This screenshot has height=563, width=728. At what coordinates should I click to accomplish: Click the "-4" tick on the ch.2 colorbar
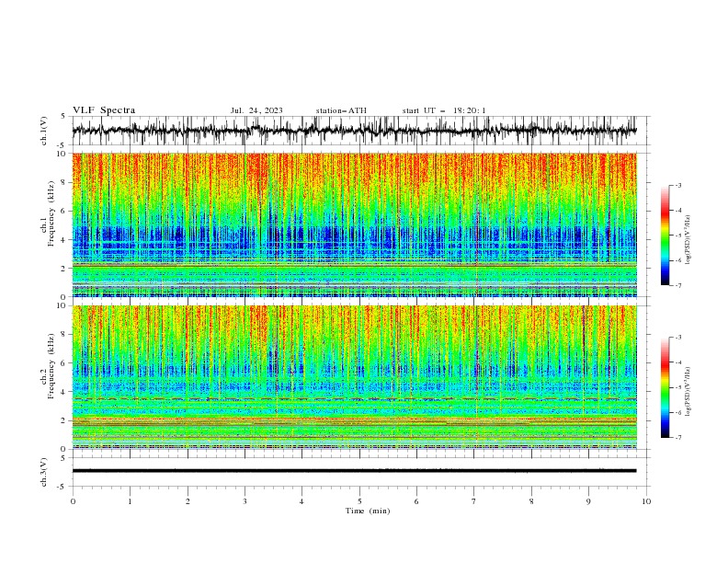click(677, 362)
